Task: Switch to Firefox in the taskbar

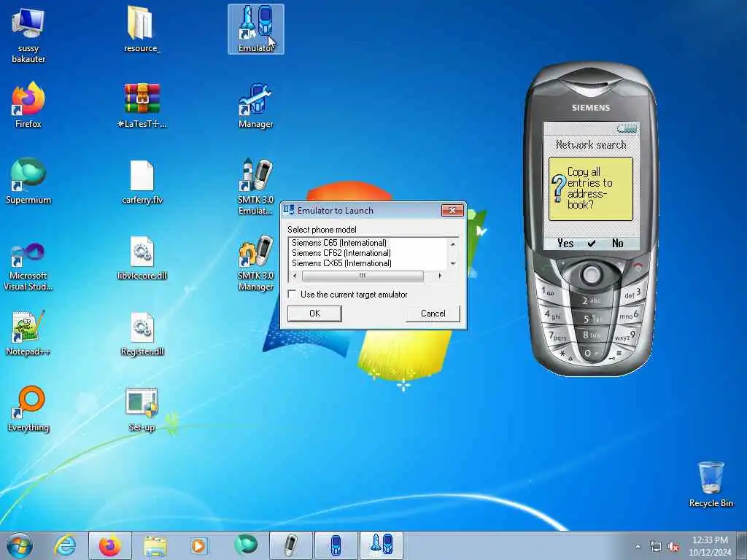Action: click(x=110, y=545)
